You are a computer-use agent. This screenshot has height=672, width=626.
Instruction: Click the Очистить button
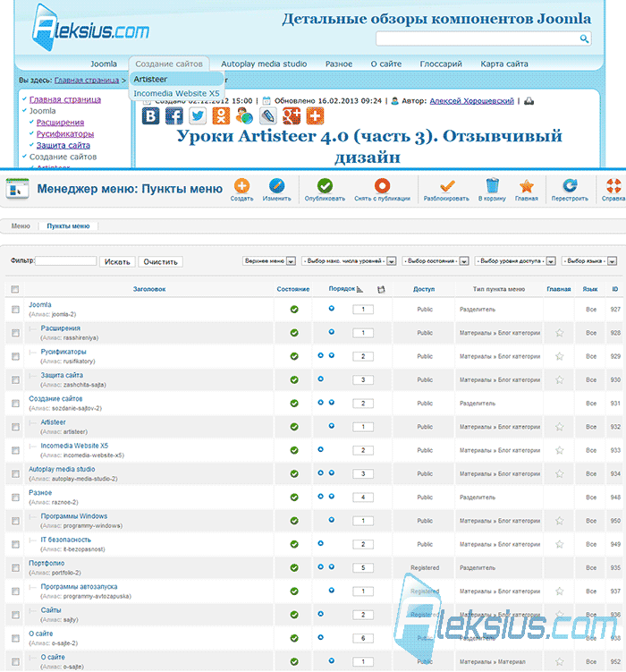click(x=161, y=262)
